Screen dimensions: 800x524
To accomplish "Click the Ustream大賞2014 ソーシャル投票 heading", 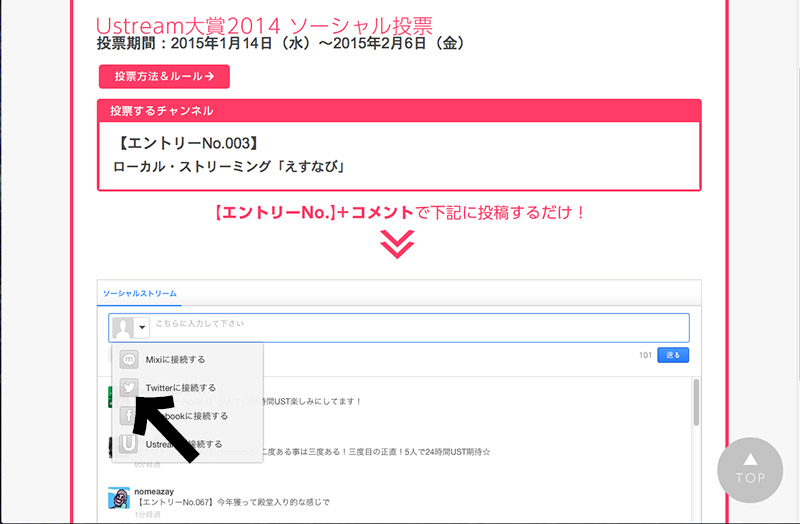I will tap(264, 26).
